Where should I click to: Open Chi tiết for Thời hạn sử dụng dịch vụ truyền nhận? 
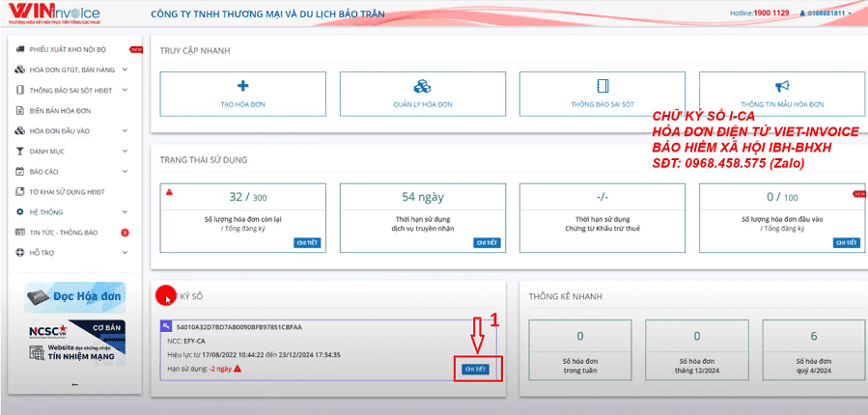(488, 243)
